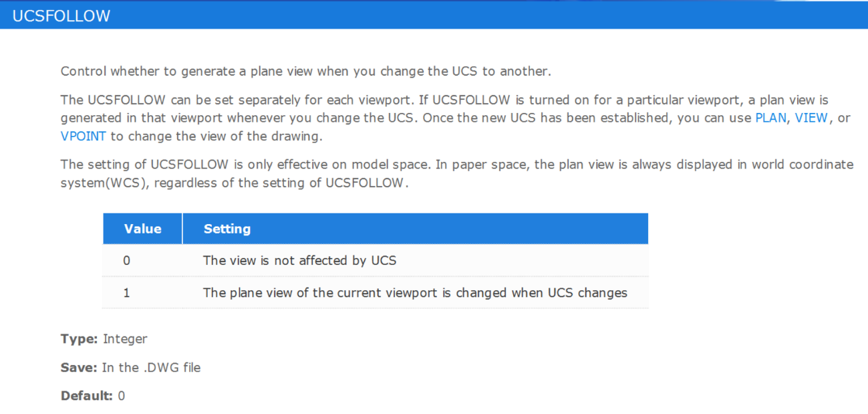Click the blue header bar beside UCSFOLLOW

click(488, 16)
